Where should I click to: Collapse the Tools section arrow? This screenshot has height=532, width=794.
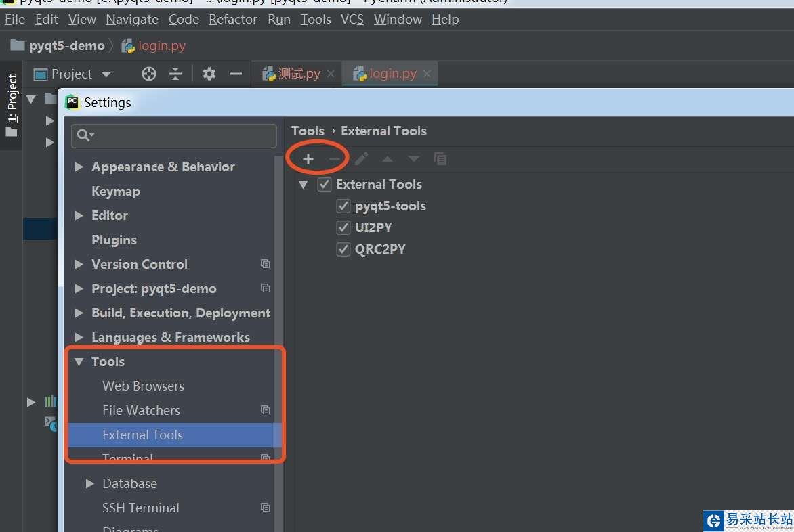tap(79, 362)
